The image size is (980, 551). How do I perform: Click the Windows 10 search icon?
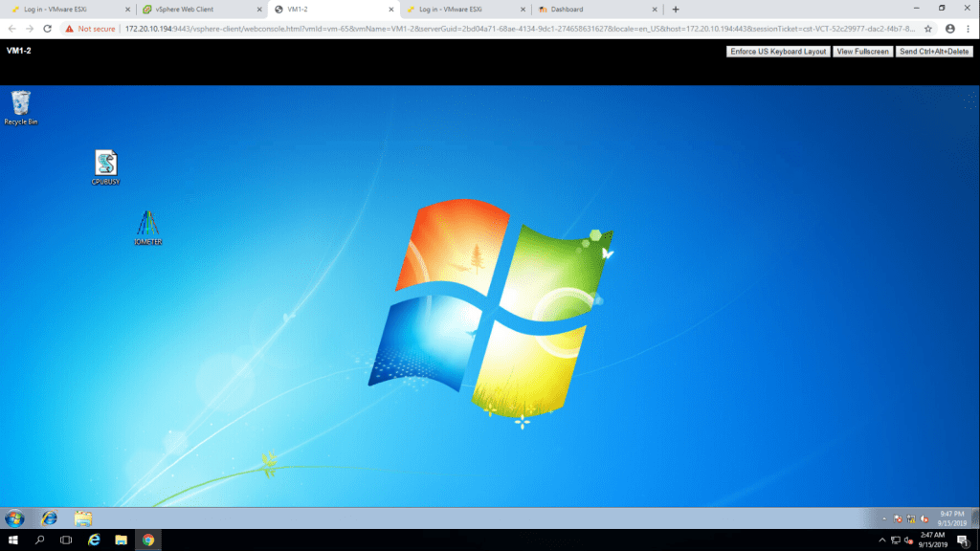tap(40, 540)
